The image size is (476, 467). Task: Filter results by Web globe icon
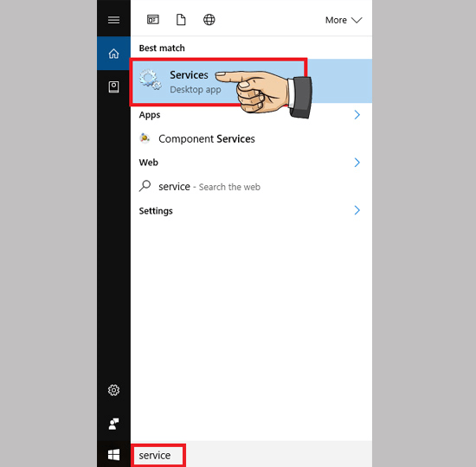click(x=209, y=20)
